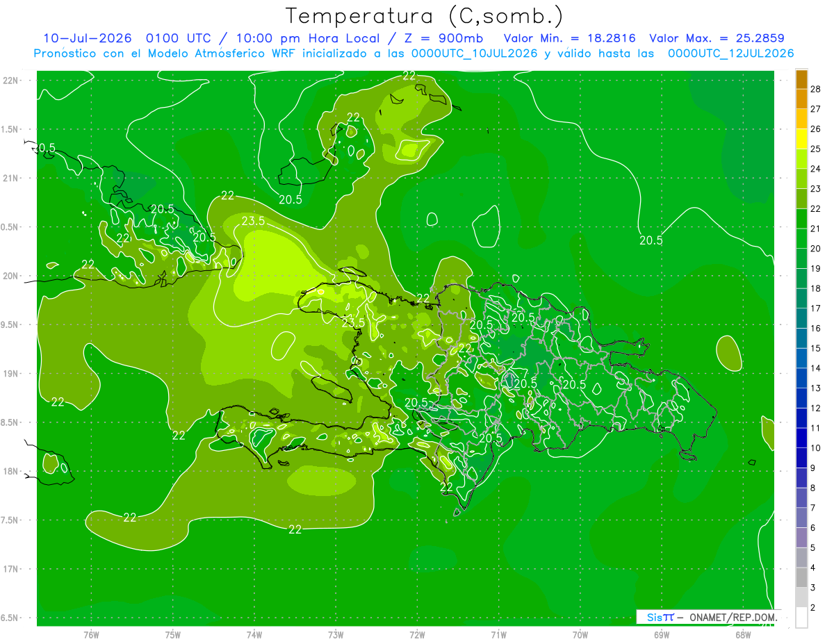Click the white swatch below label 2

(x=801, y=618)
